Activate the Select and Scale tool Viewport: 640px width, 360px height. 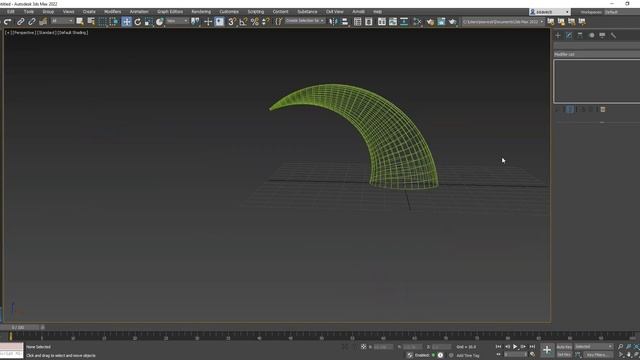[x=149, y=22]
